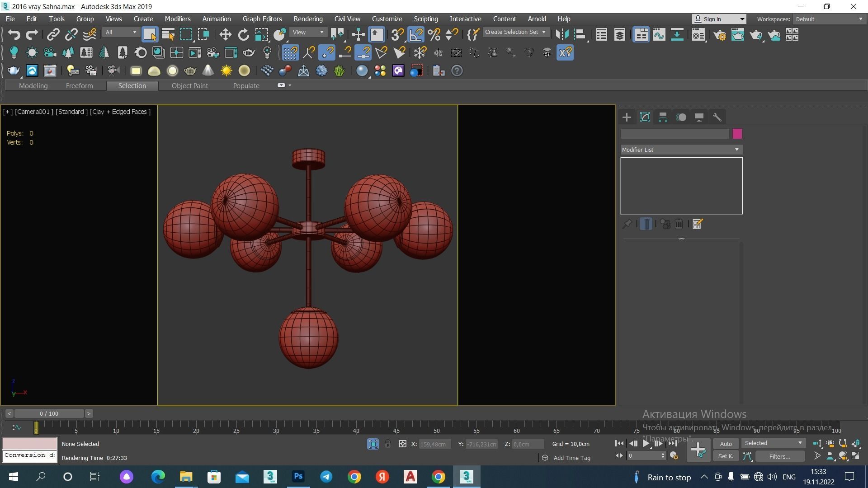The image size is (868, 488).
Task: Click Remove modifier trash icon
Action: click(679, 224)
